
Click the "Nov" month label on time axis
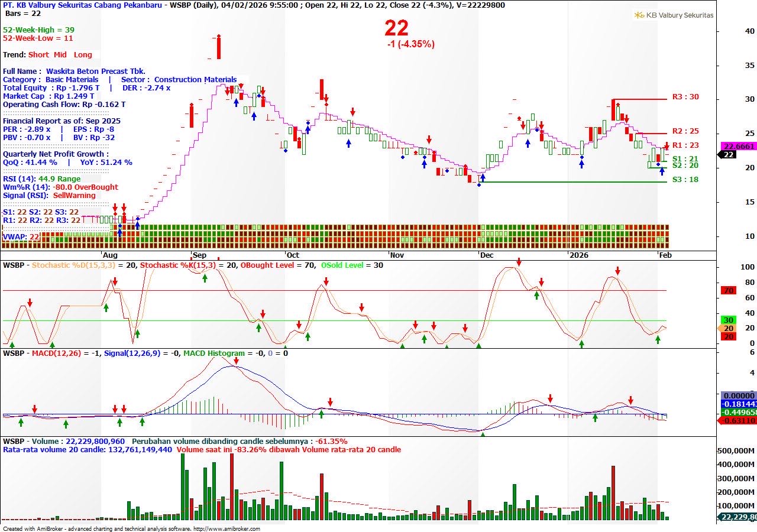(x=396, y=255)
